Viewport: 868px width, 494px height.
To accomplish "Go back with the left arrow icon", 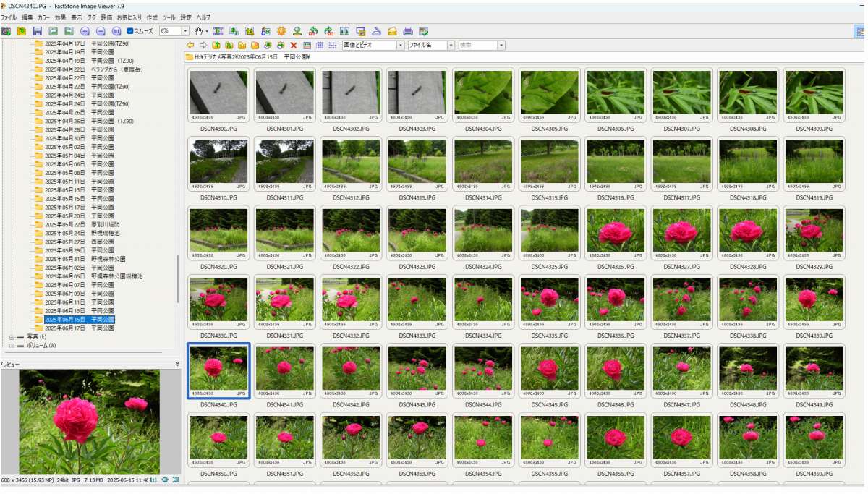I will pos(190,45).
